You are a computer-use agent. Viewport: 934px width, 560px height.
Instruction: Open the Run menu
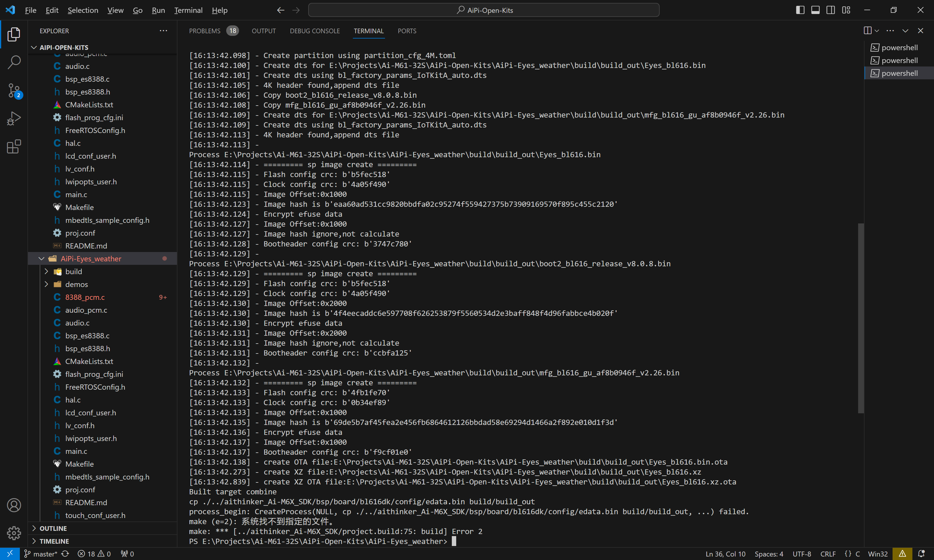[158, 10]
